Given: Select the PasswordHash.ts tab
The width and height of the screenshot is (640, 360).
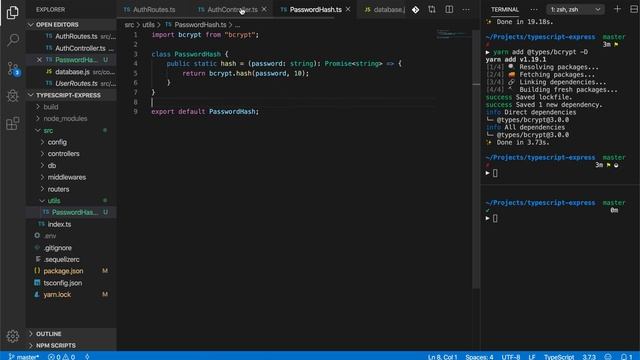Looking at the screenshot, I should pyautogui.click(x=316, y=9).
